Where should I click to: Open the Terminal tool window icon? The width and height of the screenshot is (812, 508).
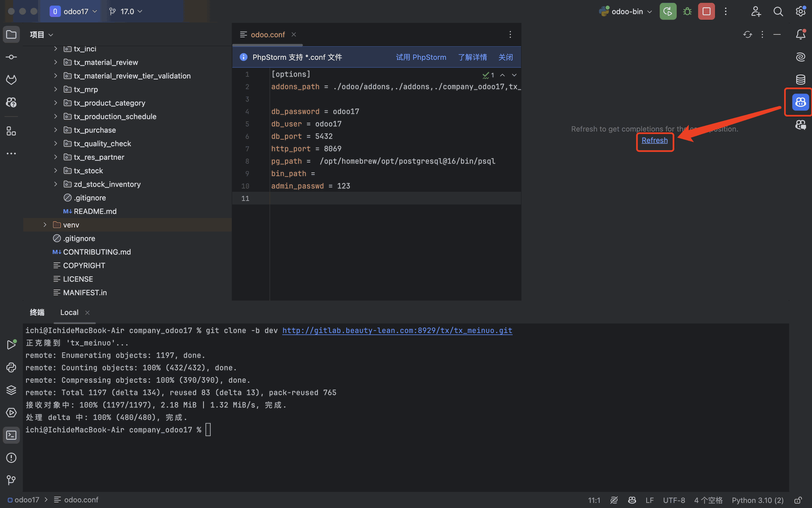tap(11, 435)
